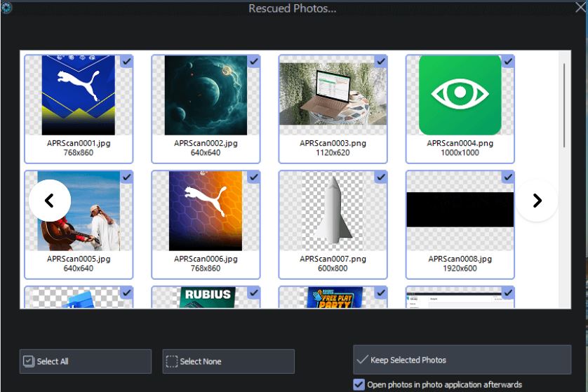Select the green eye icon image APRScan0004.png
Image resolution: width=588 pixels, height=392 pixels.
[460, 95]
